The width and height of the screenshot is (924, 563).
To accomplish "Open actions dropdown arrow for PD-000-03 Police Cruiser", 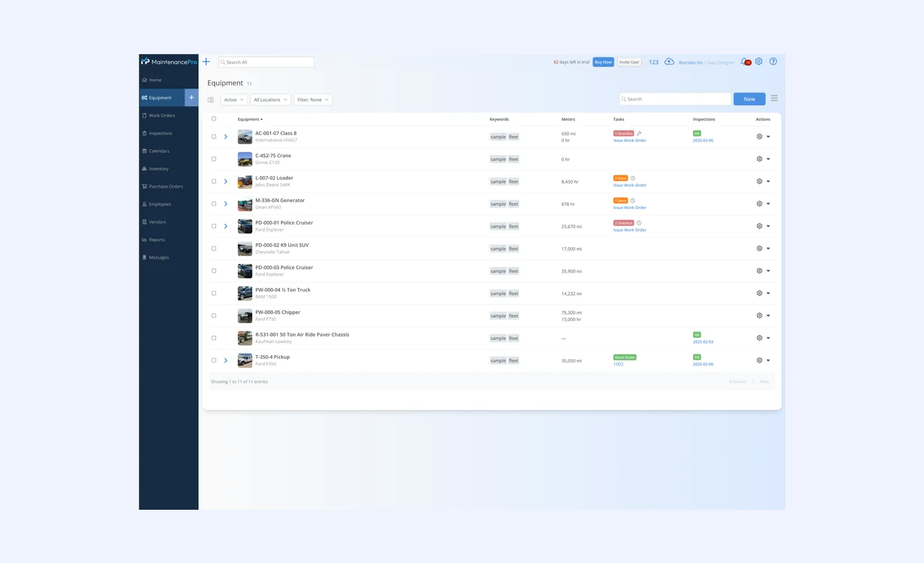I will [768, 271].
